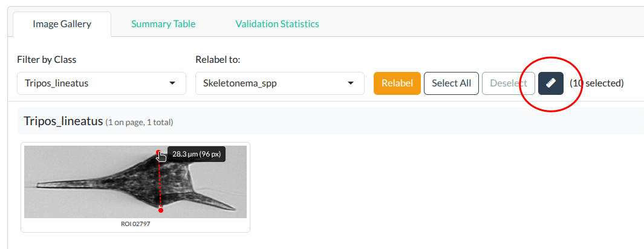Click the Tripos_lineatus section heading
644x249 pixels.
tap(63, 121)
